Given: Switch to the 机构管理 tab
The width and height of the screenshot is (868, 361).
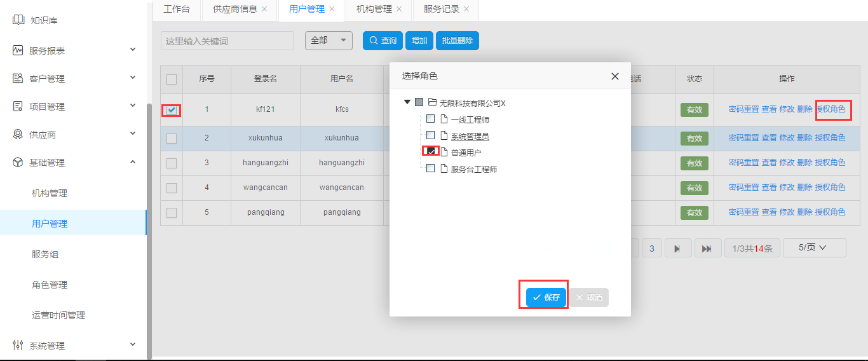Looking at the screenshot, I should coord(374,9).
